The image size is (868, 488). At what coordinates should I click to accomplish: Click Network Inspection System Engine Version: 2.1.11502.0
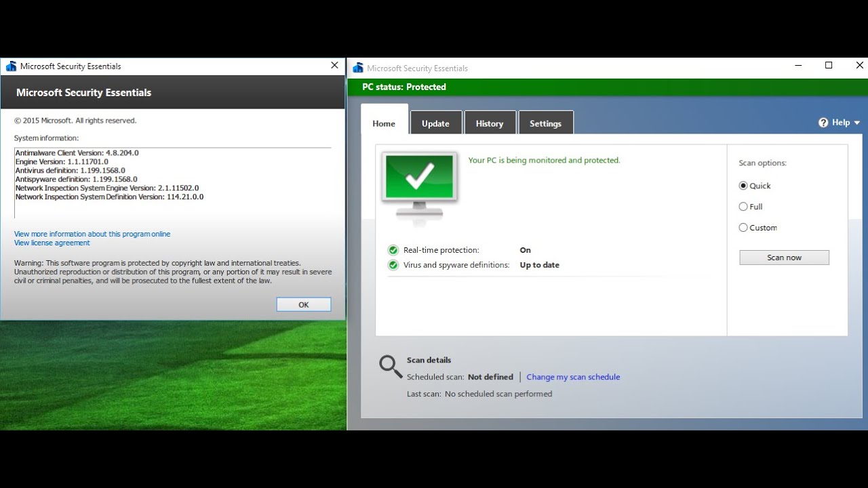click(x=107, y=188)
